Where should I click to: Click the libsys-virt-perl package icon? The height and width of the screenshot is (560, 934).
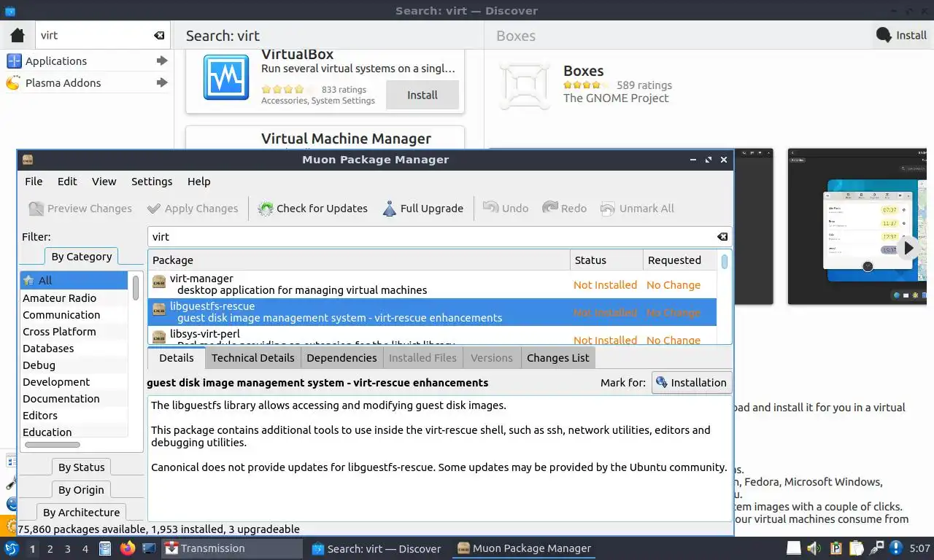(159, 338)
